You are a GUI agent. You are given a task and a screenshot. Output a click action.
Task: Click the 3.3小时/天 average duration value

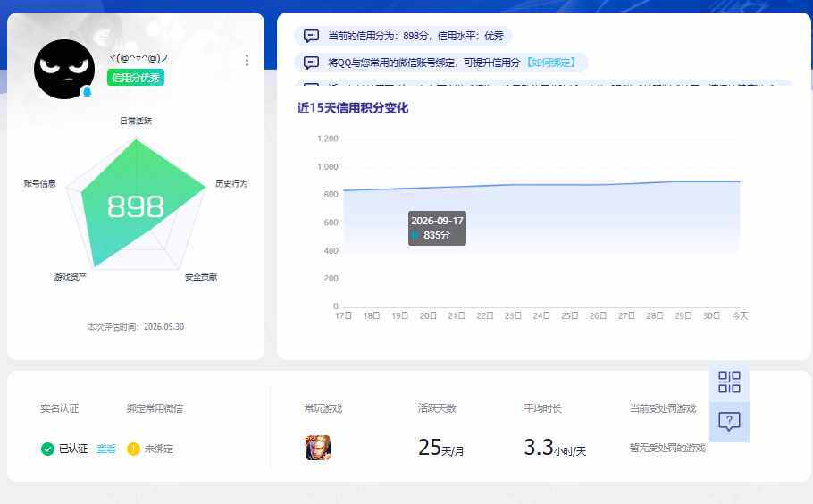coord(555,448)
